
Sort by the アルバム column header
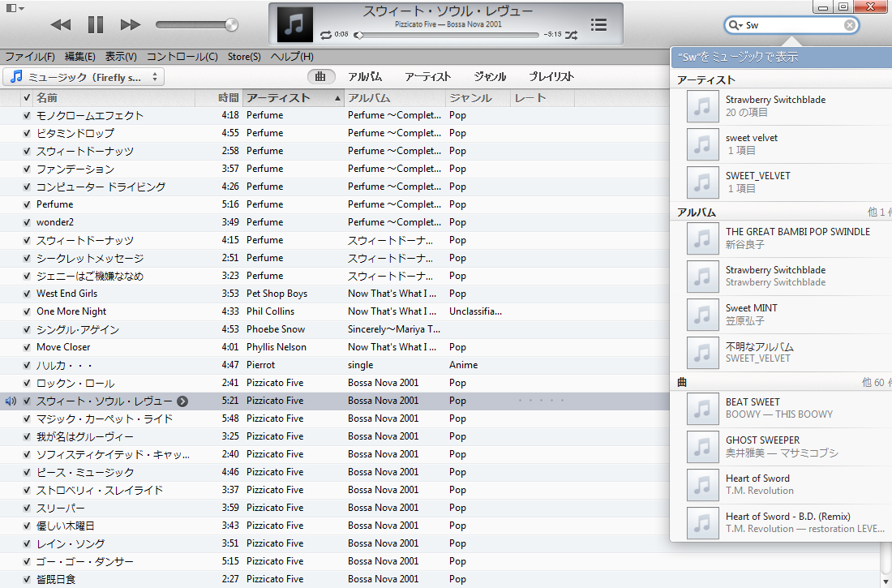[x=395, y=98]
